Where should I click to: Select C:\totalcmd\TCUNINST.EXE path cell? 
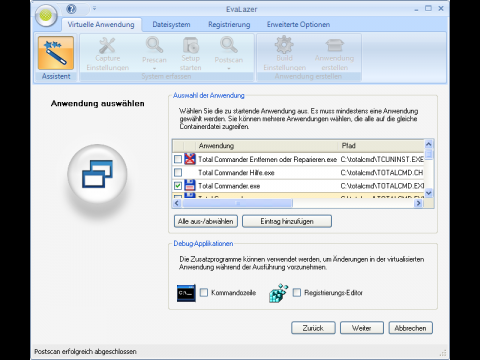tap(382, 159)
